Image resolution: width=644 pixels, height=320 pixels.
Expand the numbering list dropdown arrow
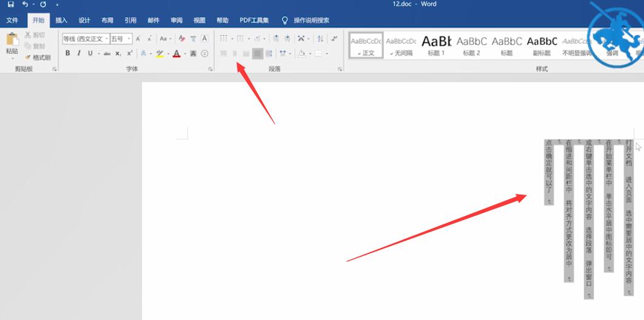pyautogui.click(x=249, y=39)
